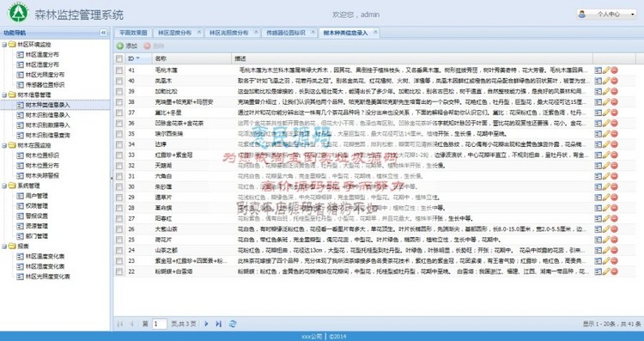Delete row ID 22 via red icon
Viewport: 644px width, 341px height.
pyautogui.click(x=615, y=271)
